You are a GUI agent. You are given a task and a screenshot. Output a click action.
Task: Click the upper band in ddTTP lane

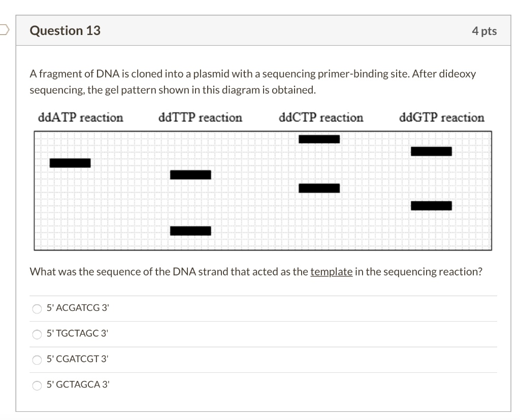(x=190, y=174)
